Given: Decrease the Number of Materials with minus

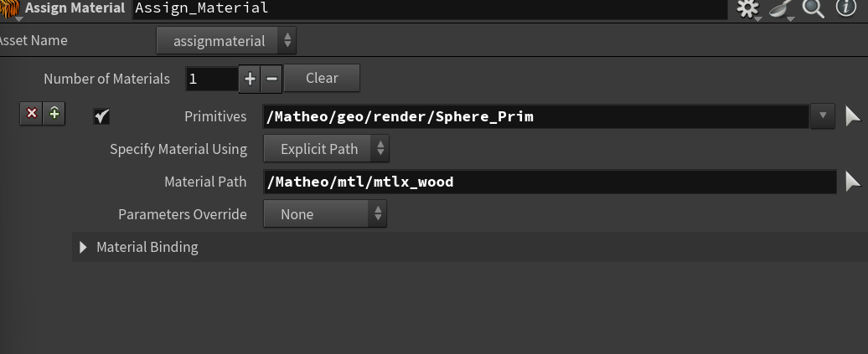Looking at the screenshot, I should click(271, 79).
